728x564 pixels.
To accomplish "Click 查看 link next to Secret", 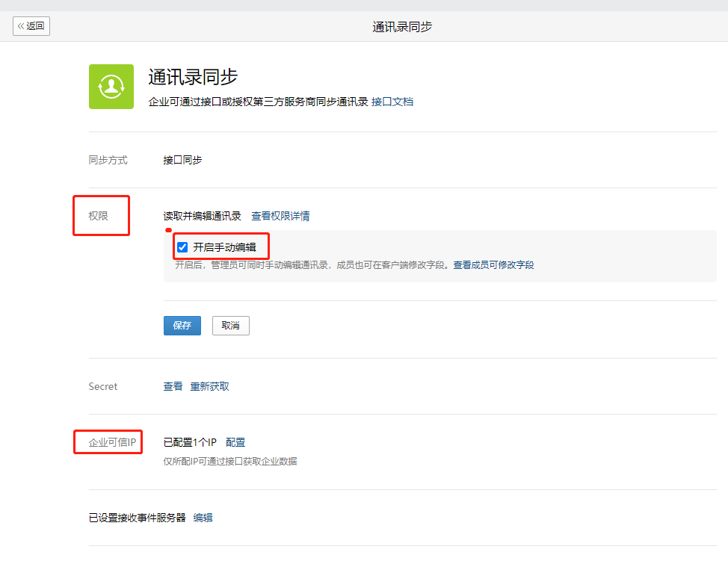I will click(173, 386).
